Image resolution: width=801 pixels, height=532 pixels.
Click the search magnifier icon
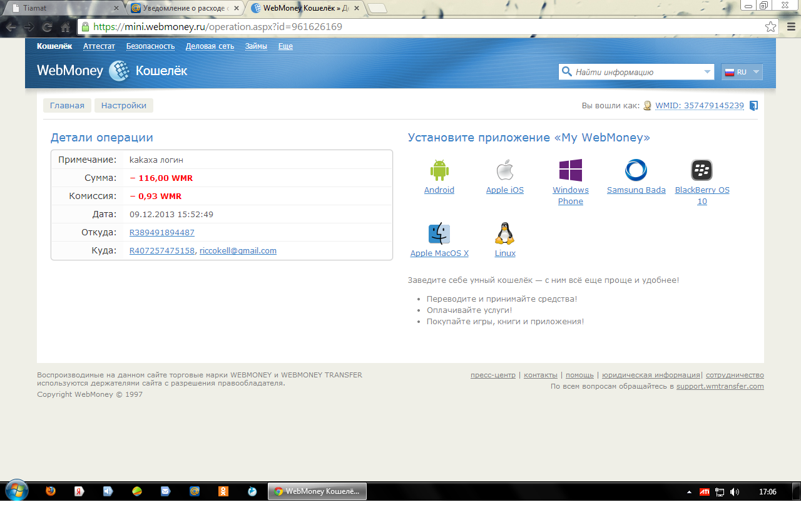tap(567, 71)
